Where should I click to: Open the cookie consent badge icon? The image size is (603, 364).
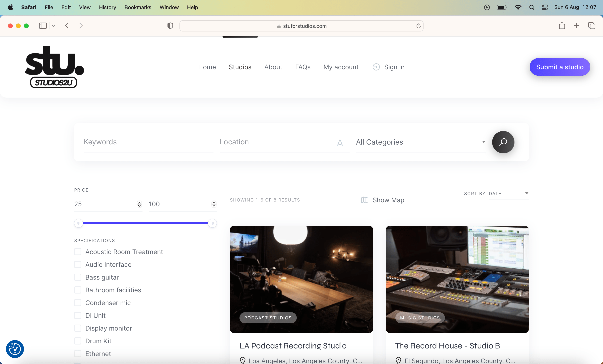(x=15, y=349)
